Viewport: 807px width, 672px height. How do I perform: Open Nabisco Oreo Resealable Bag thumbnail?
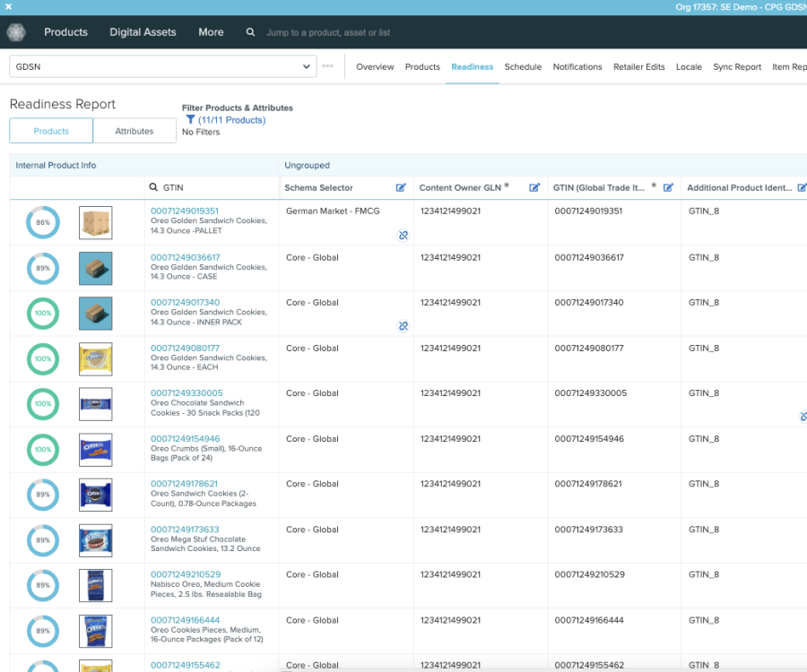pos(96,585)
